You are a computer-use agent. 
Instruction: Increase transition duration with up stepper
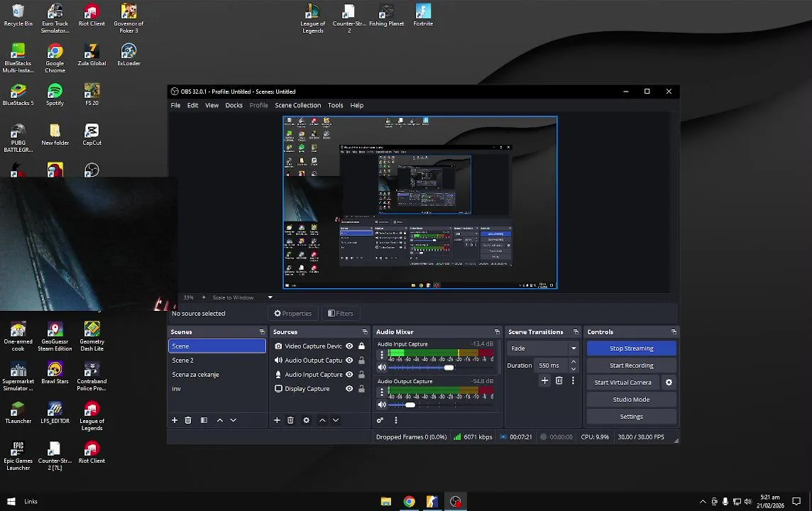pyautogui.click(x=574, y=362)
